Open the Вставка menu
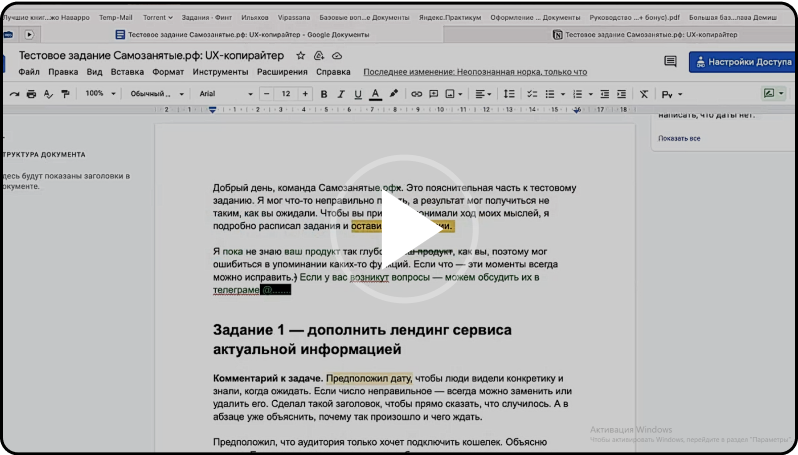This screenshot has height=455, width=798. (127, 72)
